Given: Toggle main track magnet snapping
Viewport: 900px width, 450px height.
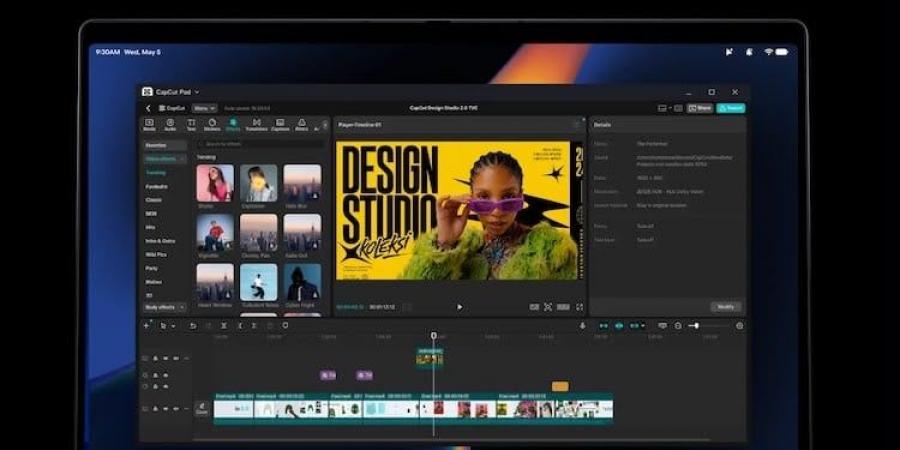Looking at the screenshot, I should click(x=603, y=325).
